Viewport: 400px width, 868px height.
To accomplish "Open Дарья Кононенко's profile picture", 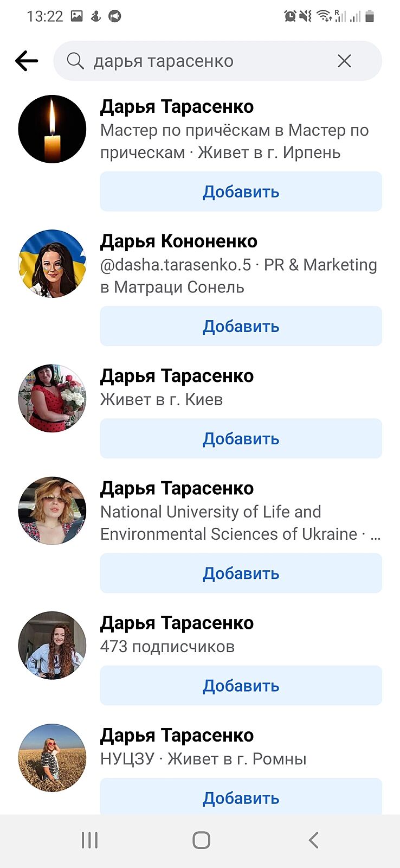I will (52, 264).
